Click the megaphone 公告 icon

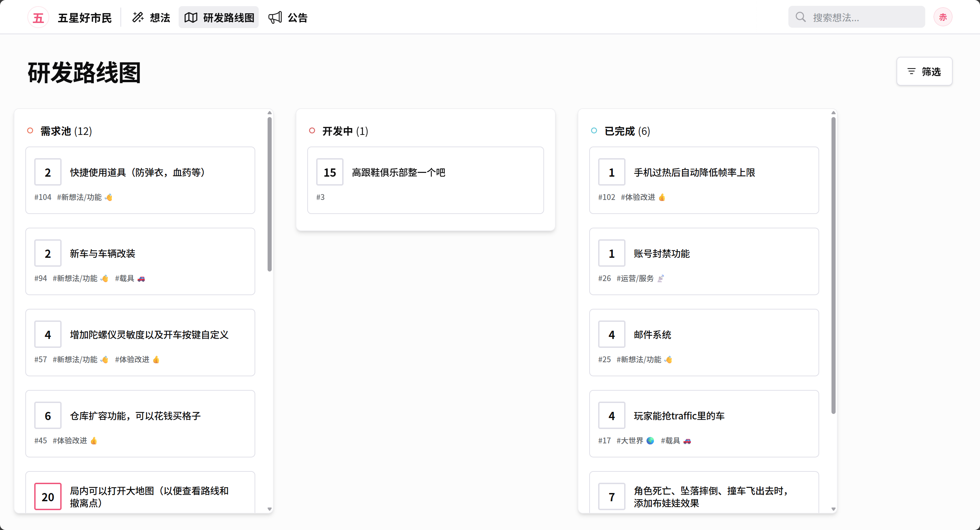pyautogui.click(x=275, y=17)
